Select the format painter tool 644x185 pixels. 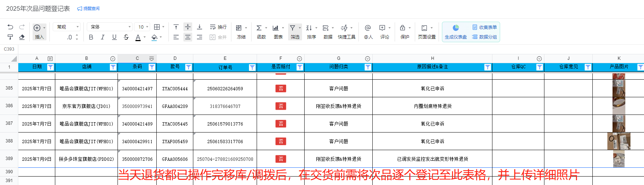10,37
